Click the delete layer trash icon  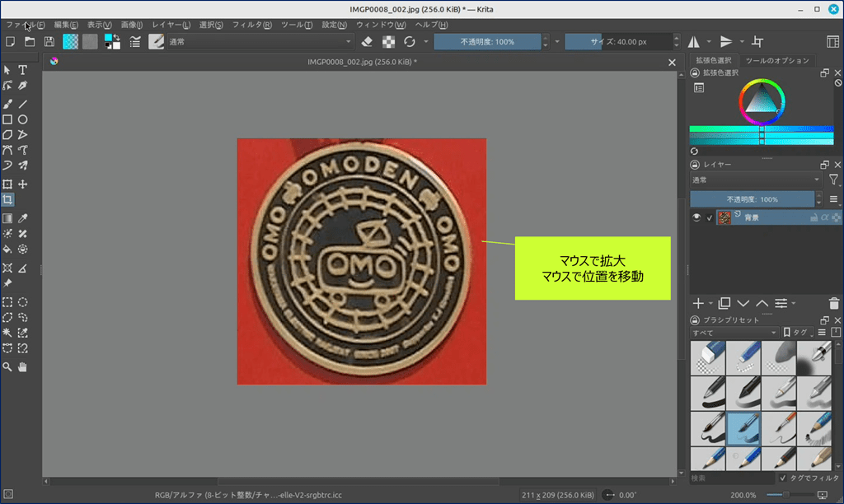[x=834, y=303]
